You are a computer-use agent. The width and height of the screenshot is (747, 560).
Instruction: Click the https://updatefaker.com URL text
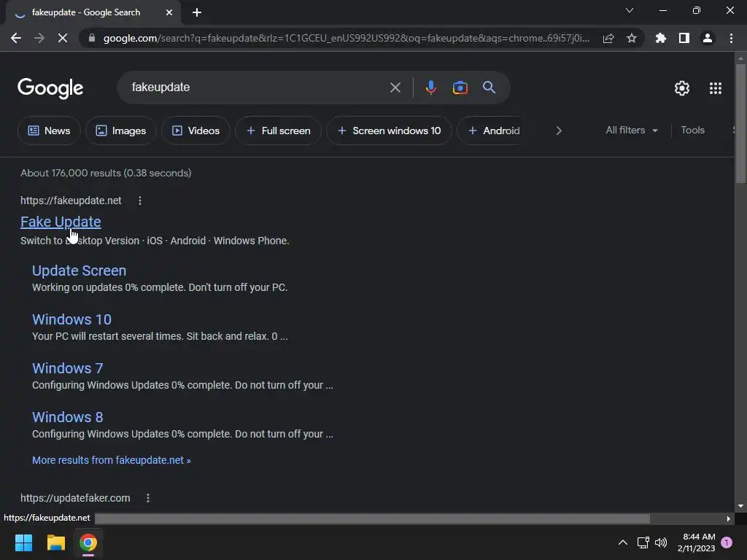(x=75, y=498)
